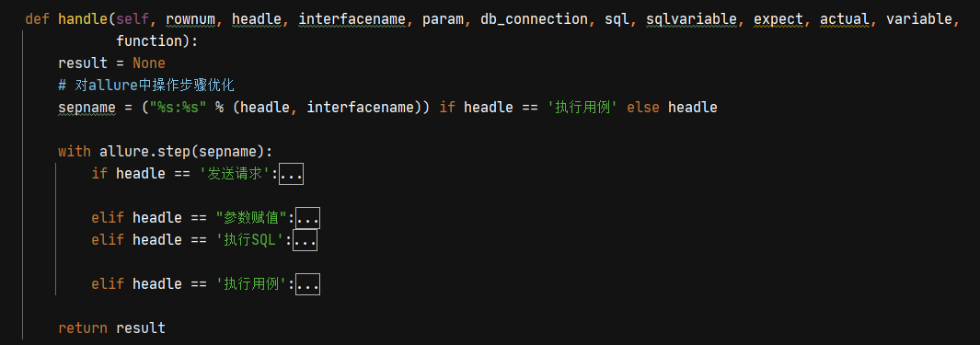Click the comment about allure step optimization
The width and height of the screenshot is (980, 345).
145,86
